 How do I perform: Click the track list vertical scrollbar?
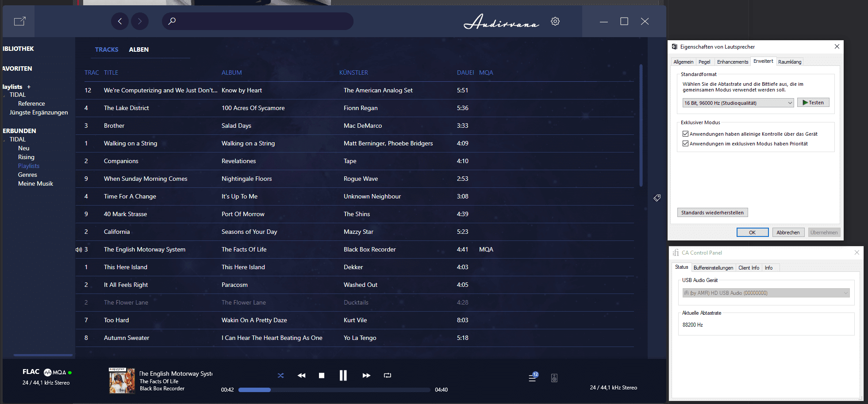click(641, 126)
